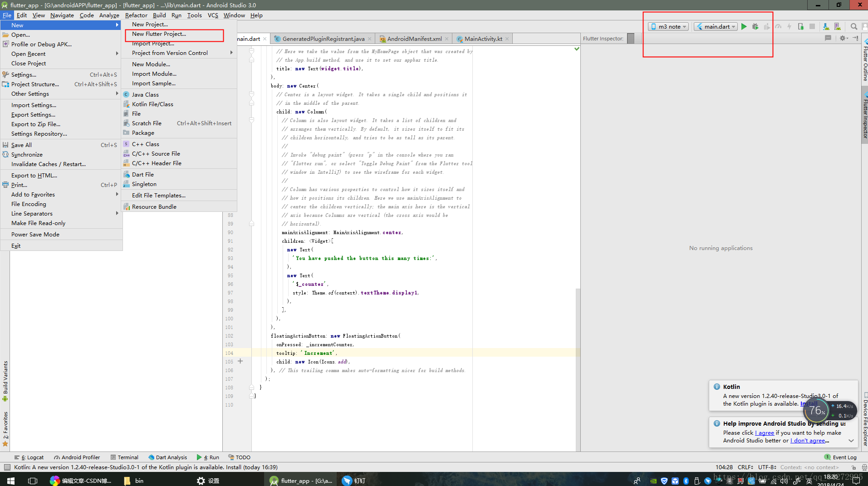
Task: Expand Other Settings submenu
Action: pos(61,94)
